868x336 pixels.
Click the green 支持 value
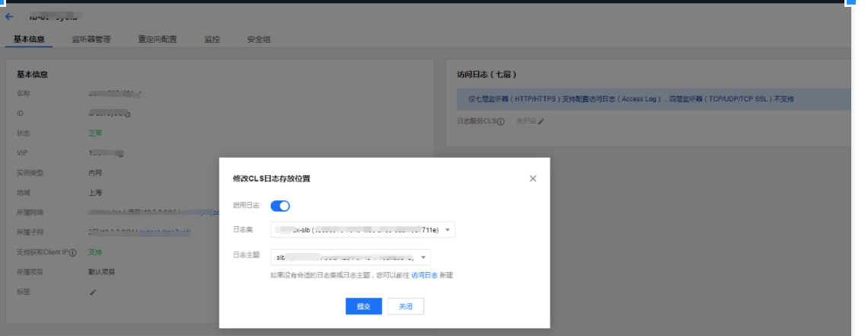click(95, 252)
